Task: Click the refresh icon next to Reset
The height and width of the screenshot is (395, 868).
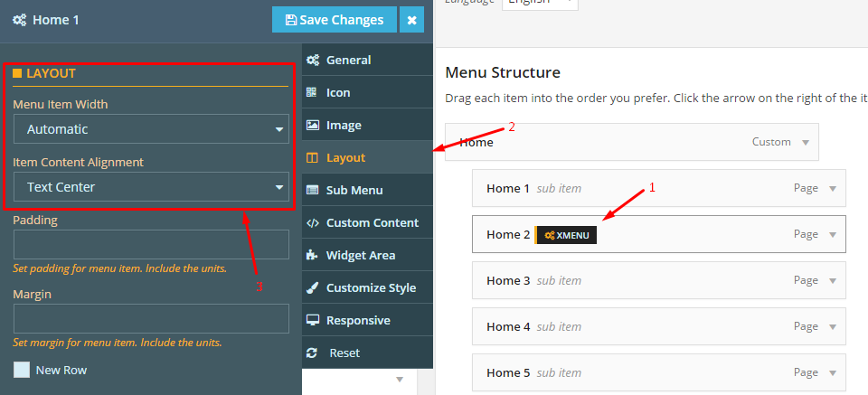Action: click(312, 353)
